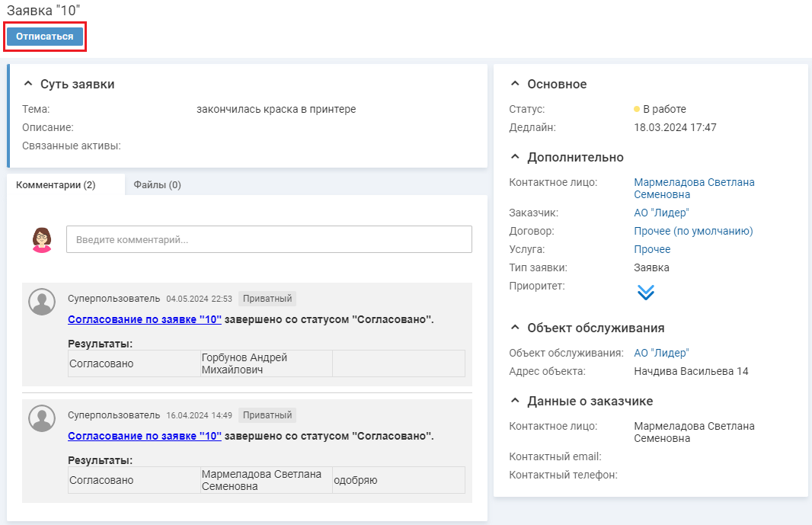Image resolution: width=812 pixels, height=525 pixels.
Task: Click the gray avatar on the 04.05.2024 comment
Action: [42, 302]
